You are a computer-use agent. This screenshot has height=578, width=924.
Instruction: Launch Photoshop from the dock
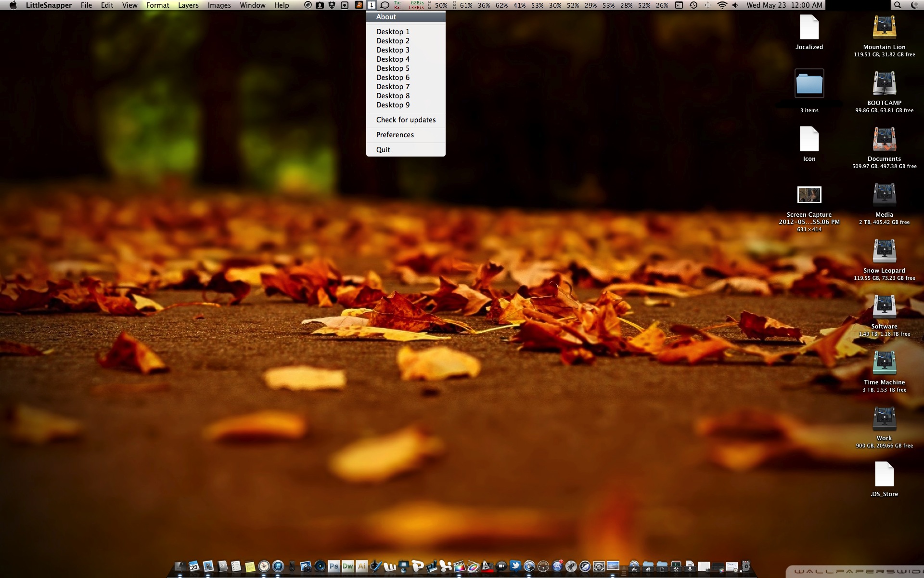coord(334,566)
